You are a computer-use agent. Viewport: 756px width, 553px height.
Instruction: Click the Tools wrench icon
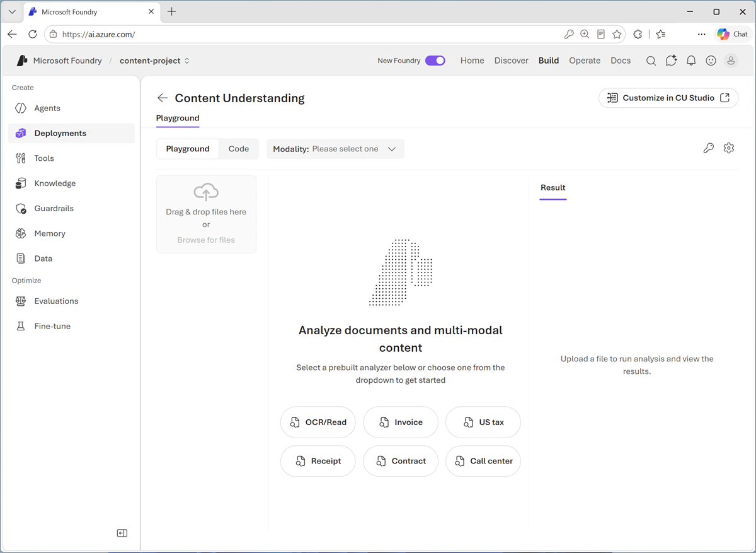pos(21,158)
